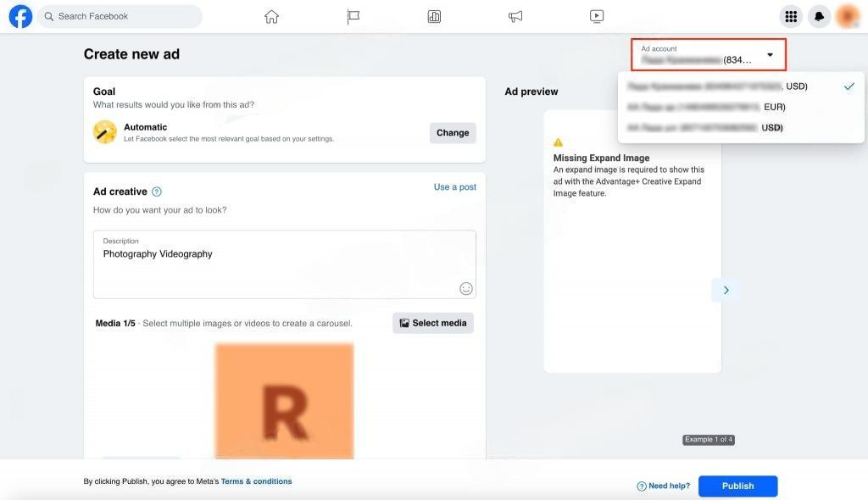This screenshot has width=868, height=500.
Task: Click Change goal button
Action: pyautogui.click(x=453, y=133)
